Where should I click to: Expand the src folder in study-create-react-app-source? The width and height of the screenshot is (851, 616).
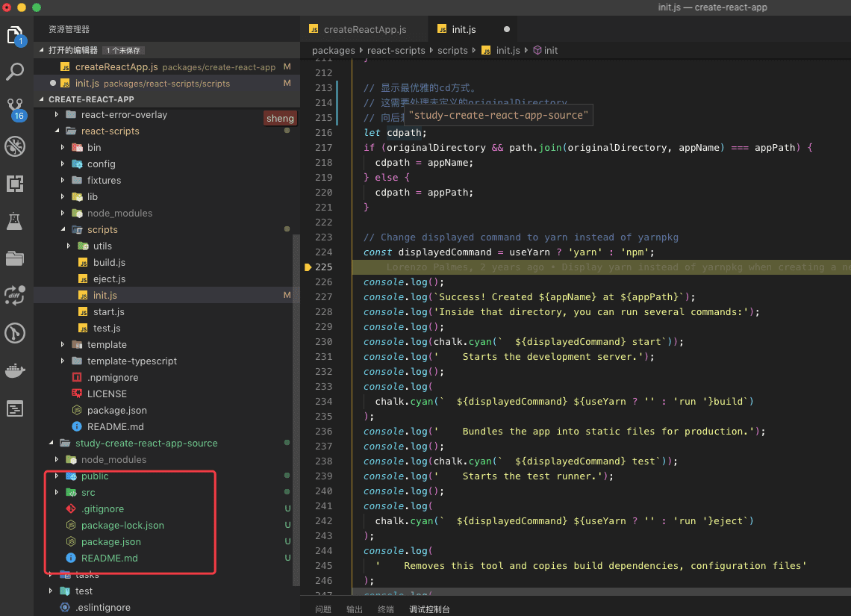(x=88, y=493)
